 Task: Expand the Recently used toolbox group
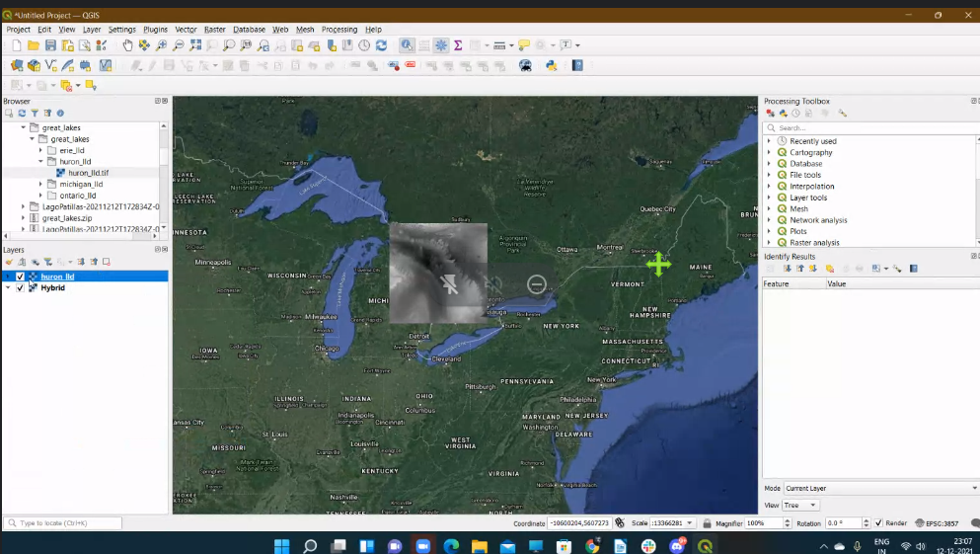coord(770,140)
